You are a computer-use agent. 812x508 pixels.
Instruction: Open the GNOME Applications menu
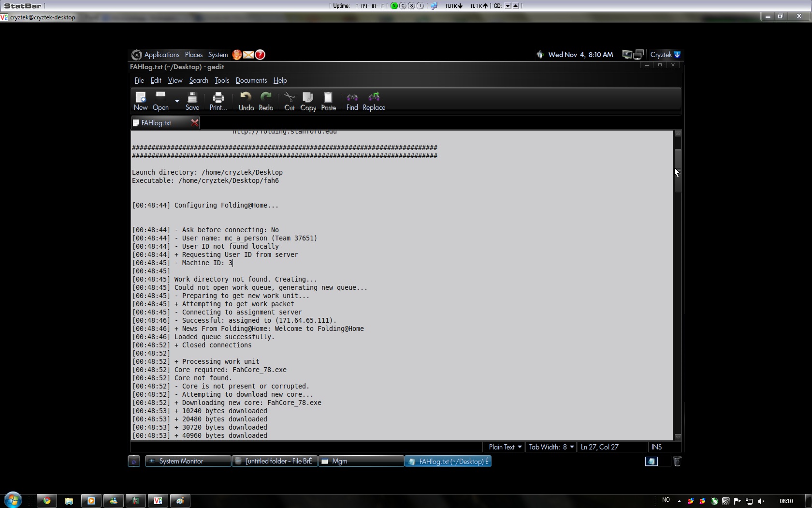tap(161, 55)
